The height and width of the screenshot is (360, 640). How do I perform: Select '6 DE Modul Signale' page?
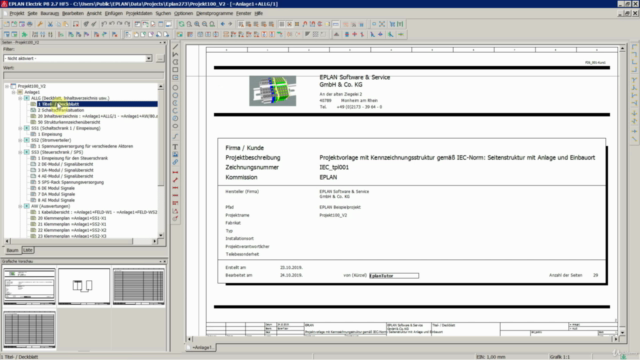[56, 188]
